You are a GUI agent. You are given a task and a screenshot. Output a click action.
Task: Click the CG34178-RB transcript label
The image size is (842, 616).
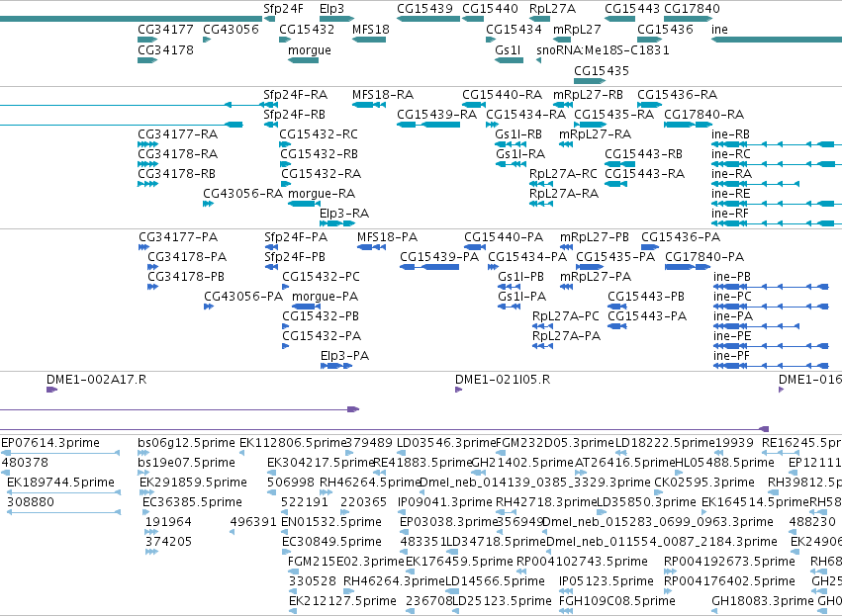point(177,174)
